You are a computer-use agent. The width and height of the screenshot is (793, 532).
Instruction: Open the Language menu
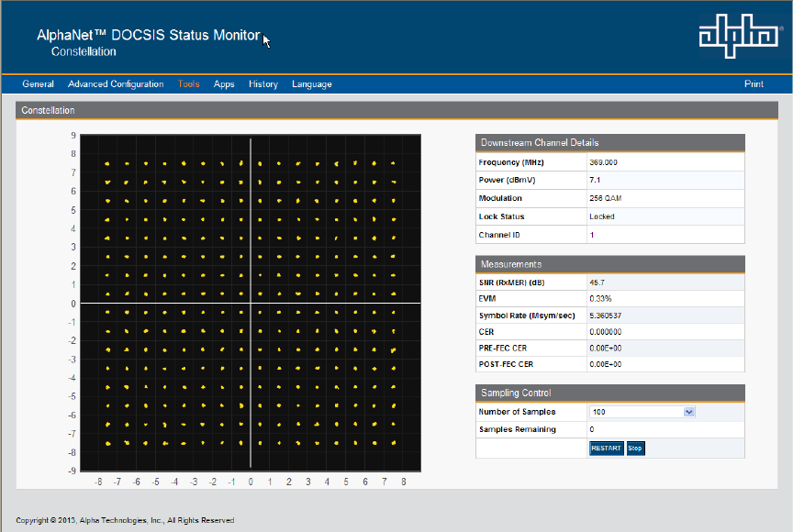click(311, 83)
